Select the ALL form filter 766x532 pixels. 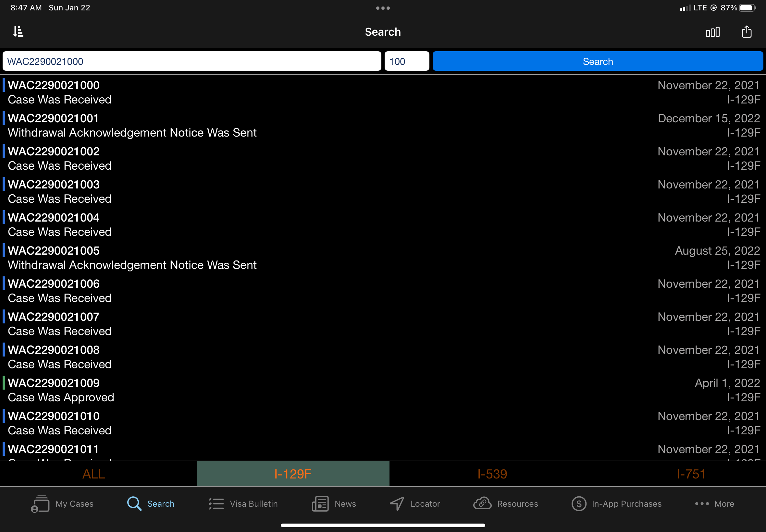(x=94, y=474)
